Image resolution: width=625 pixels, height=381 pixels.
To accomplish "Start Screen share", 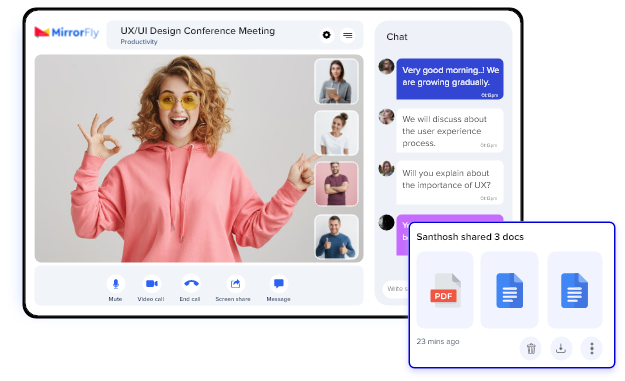I will (236, 284).
